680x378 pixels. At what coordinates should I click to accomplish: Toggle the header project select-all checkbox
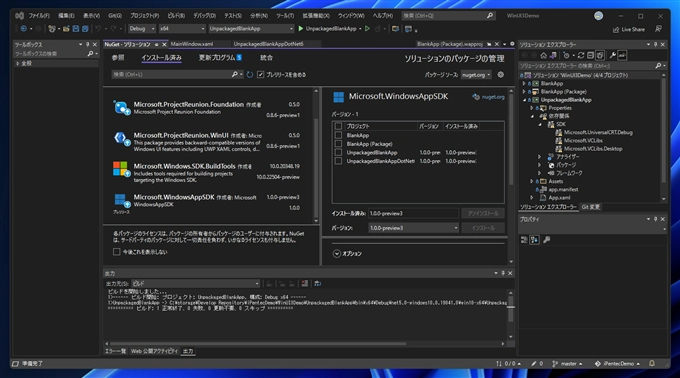click(x=338, y=126)
